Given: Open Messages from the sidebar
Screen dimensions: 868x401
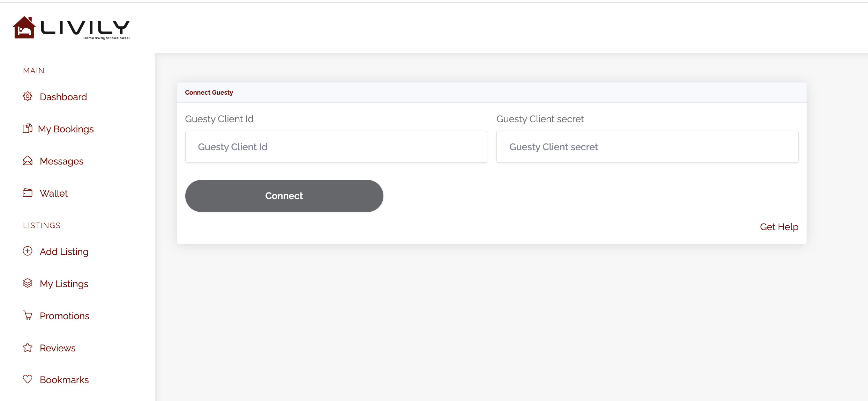Looking at the screenshot, I should click(61, 161).
